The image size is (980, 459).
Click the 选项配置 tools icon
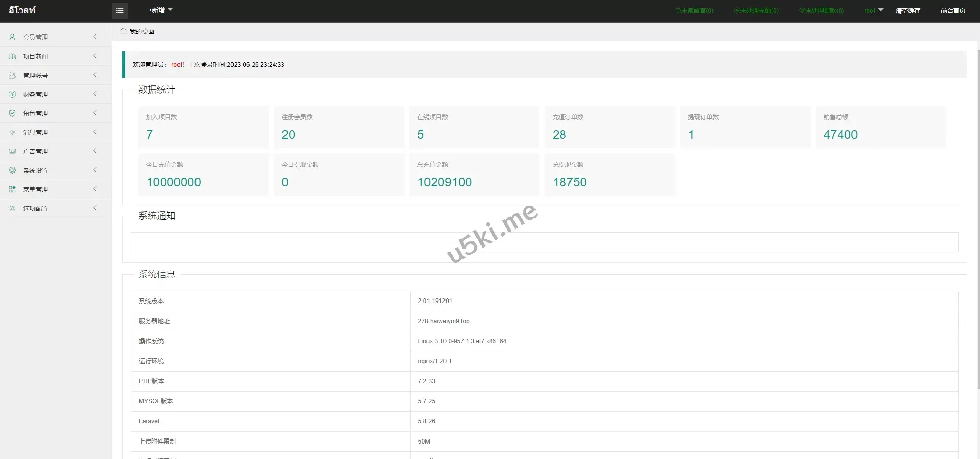12,208
